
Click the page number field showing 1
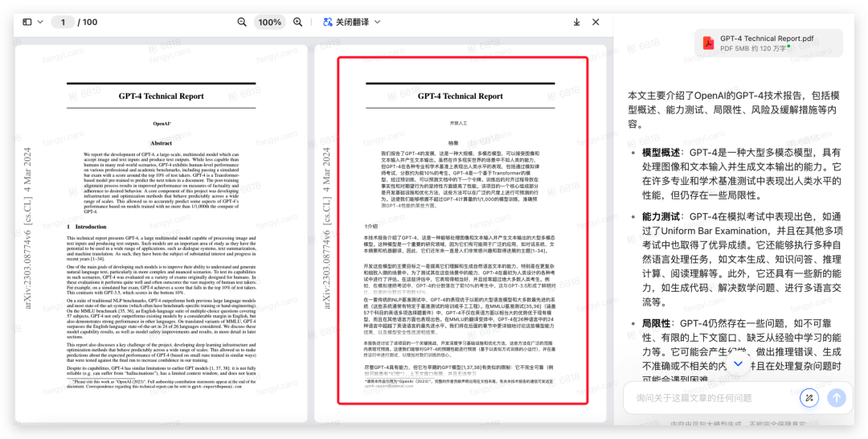tap(63, 22)
